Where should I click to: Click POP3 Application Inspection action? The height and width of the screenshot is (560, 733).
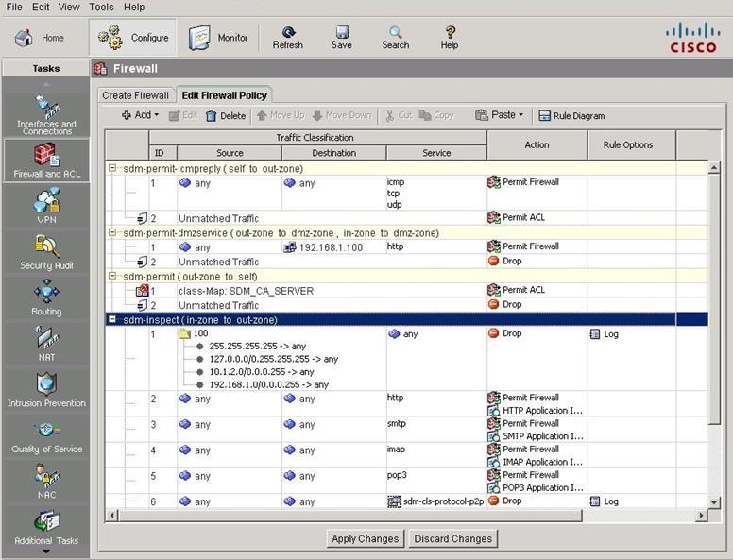click(536, 487)
